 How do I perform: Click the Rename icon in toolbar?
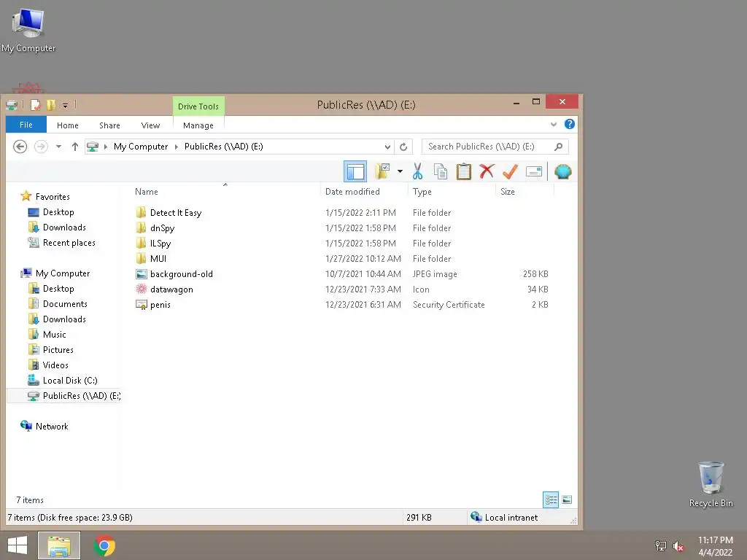point(533,171)
